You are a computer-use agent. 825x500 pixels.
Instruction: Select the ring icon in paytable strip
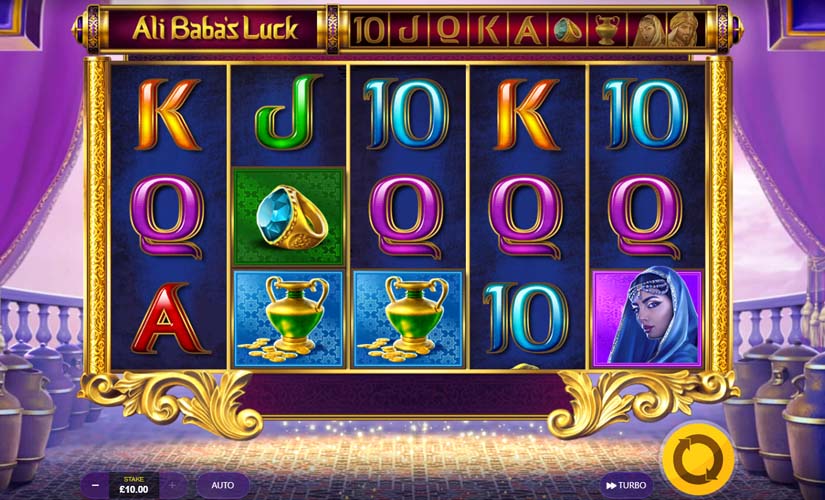[567, 29]
